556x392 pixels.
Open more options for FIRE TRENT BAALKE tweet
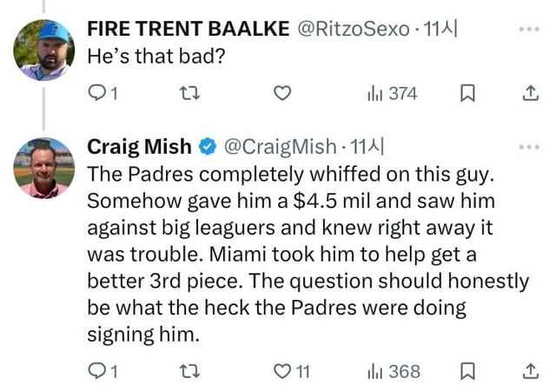pyautogui.click(x=528, y=29)
